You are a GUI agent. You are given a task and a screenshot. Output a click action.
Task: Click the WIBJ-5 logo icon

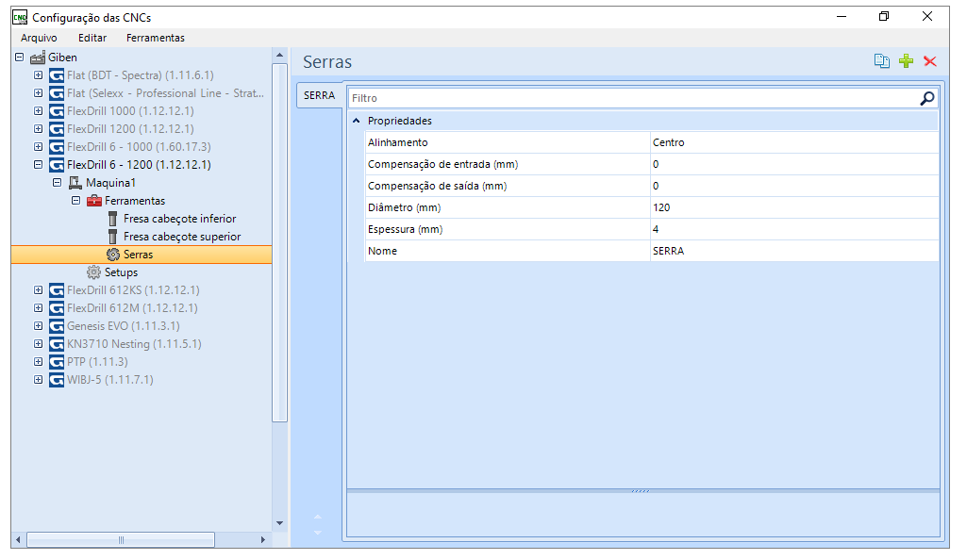(57, 380)
